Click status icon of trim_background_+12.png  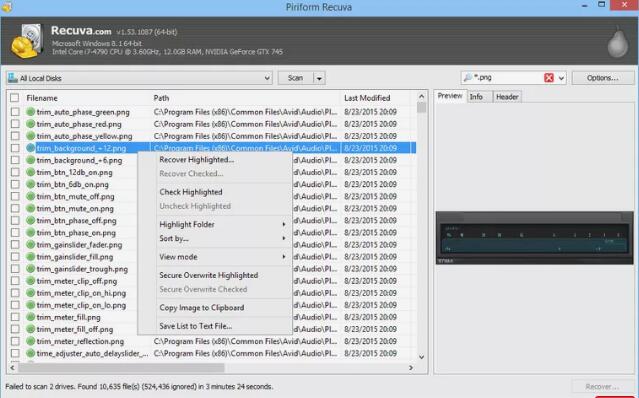(x=30, y=148)
